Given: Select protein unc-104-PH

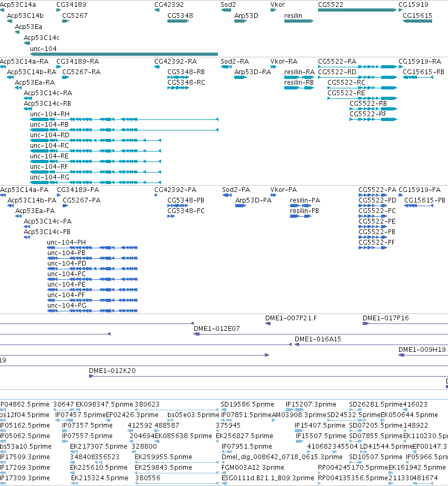Looking at the screenshot, I should 92,248.
